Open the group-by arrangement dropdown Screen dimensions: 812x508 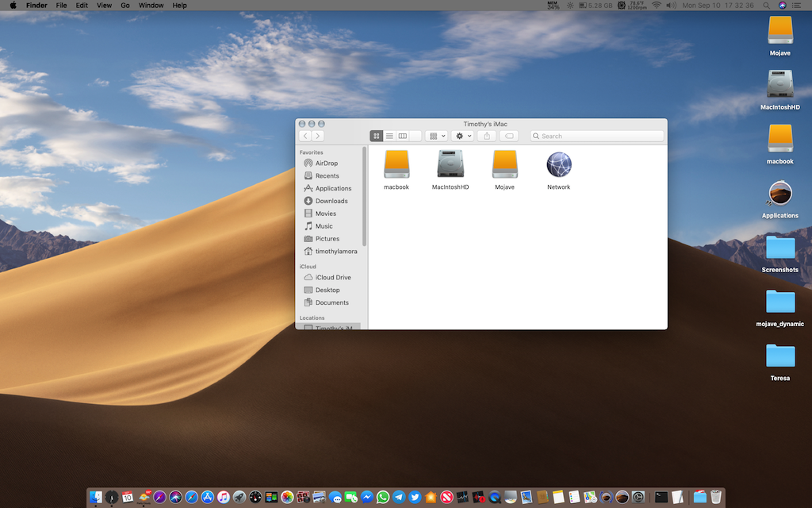coord(437,136)
